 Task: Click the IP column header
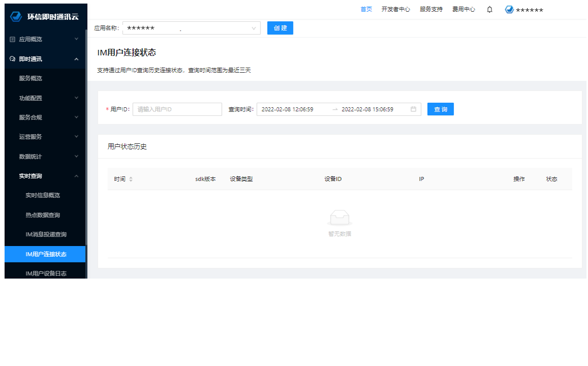[421, 179]
